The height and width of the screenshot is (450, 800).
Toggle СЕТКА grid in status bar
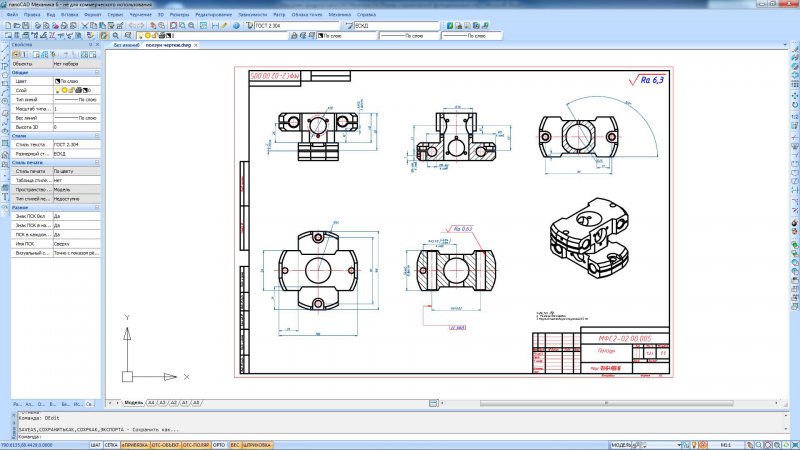[111, 445]
